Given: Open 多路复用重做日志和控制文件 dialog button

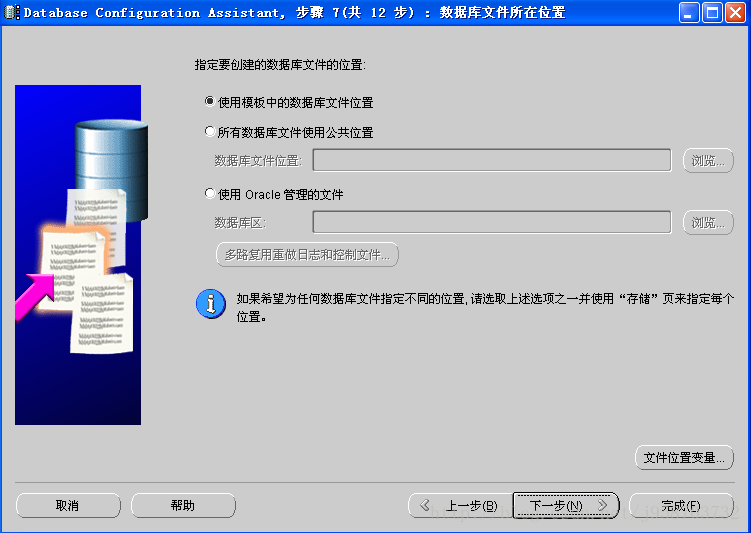Looking at the screenshot, I should [x=307, y=254].
